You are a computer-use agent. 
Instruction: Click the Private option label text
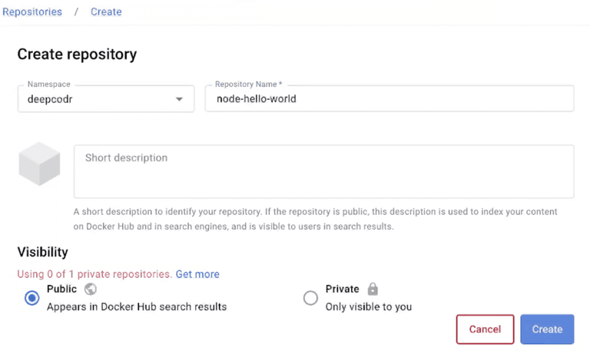[342, 290]
